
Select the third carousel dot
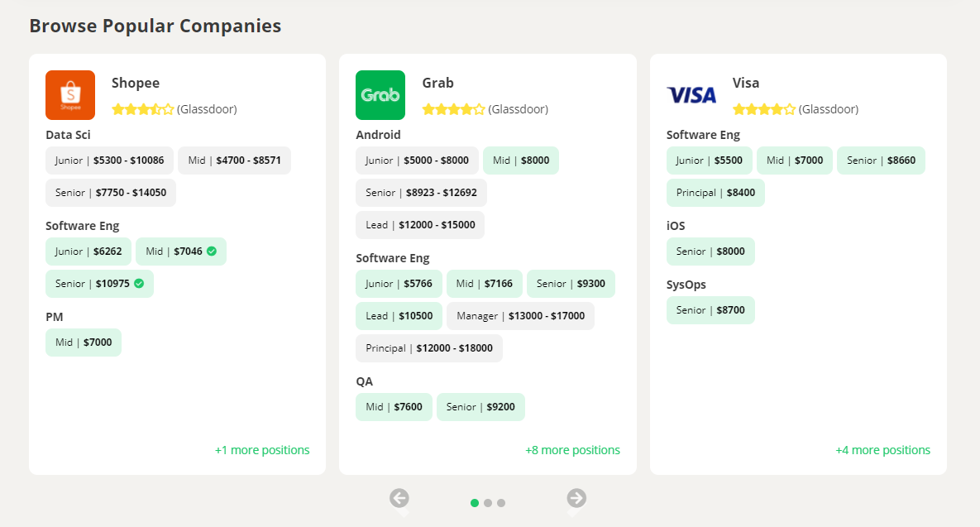pos(501,502)
